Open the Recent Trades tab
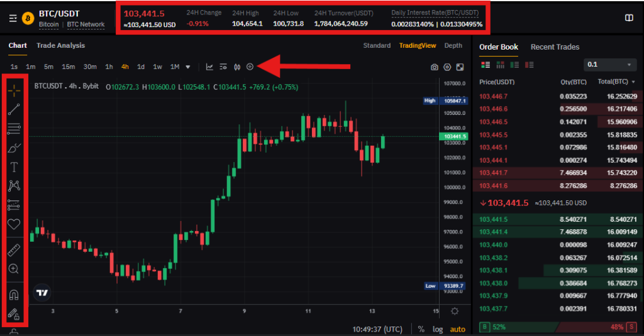The height and width of the screenshot is (336, 644). pos(555,47)
